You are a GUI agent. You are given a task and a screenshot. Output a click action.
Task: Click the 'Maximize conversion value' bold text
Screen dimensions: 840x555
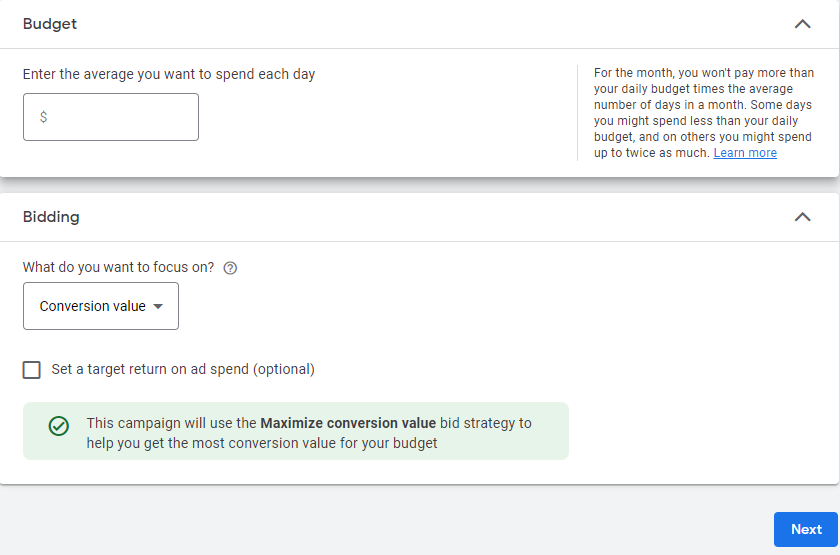click(348, 423)
